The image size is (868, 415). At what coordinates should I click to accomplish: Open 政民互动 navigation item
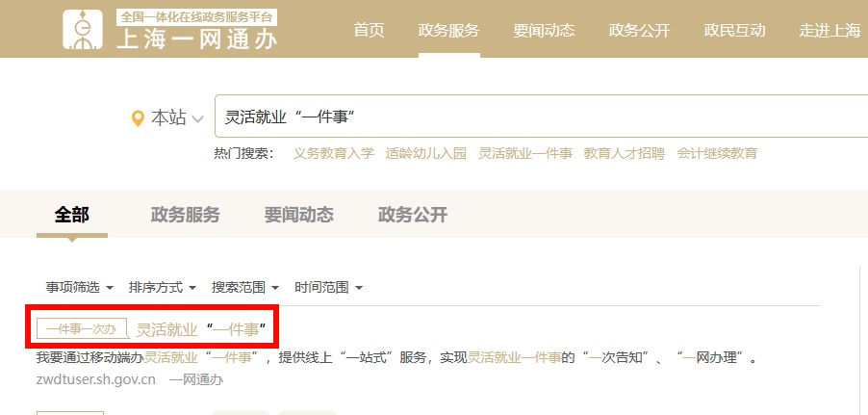pyautogui.click(x=734, y=30)
